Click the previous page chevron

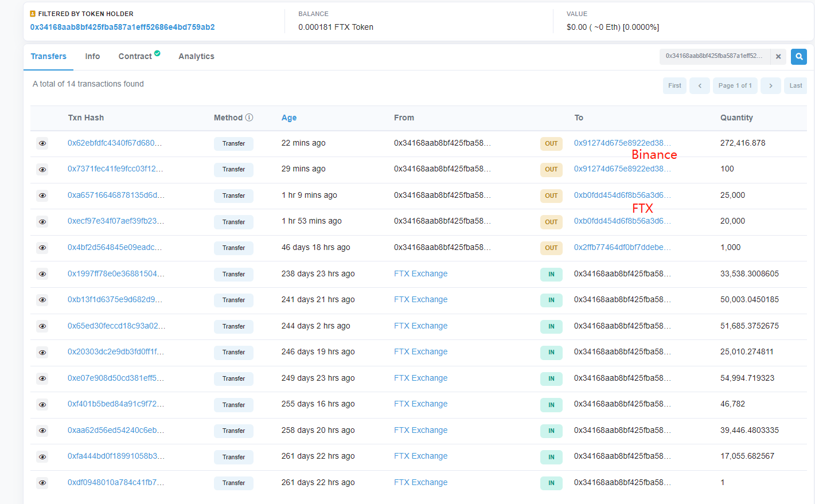[699, 85]
